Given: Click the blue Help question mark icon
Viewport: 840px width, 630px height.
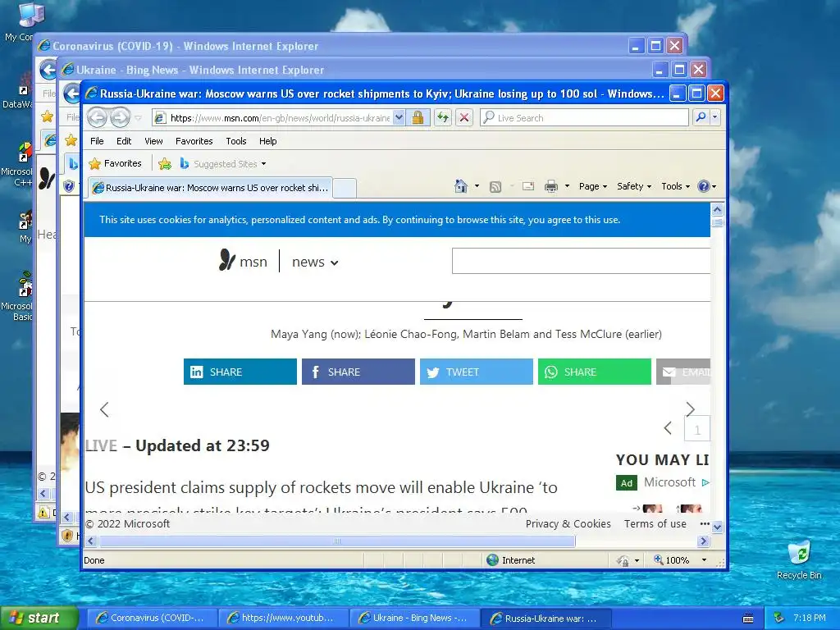Looking at the screenshot, I should pyautogui.click(x=703, y=186).
